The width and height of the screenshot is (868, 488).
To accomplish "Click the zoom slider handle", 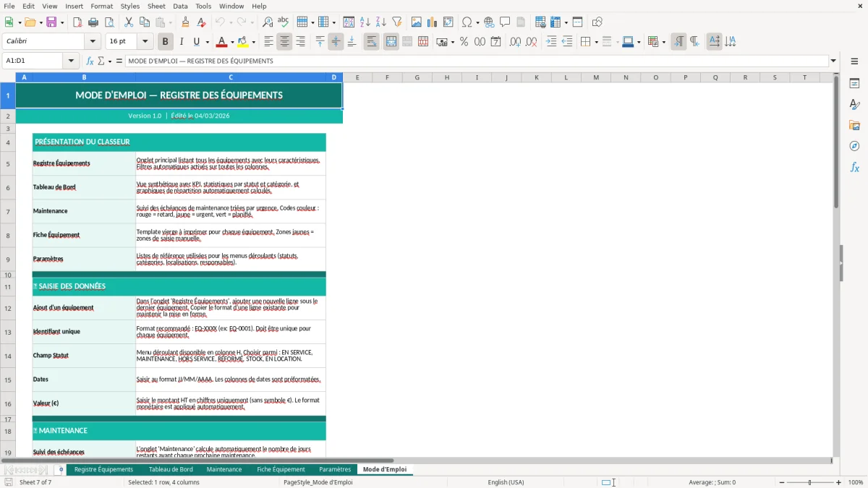I will click(809, 482).
